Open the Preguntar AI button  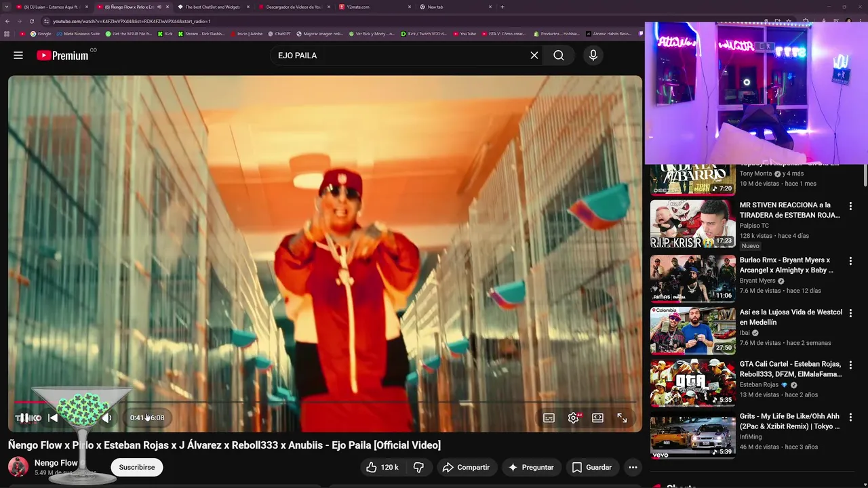pyautogui.click(x=531, y=467)
